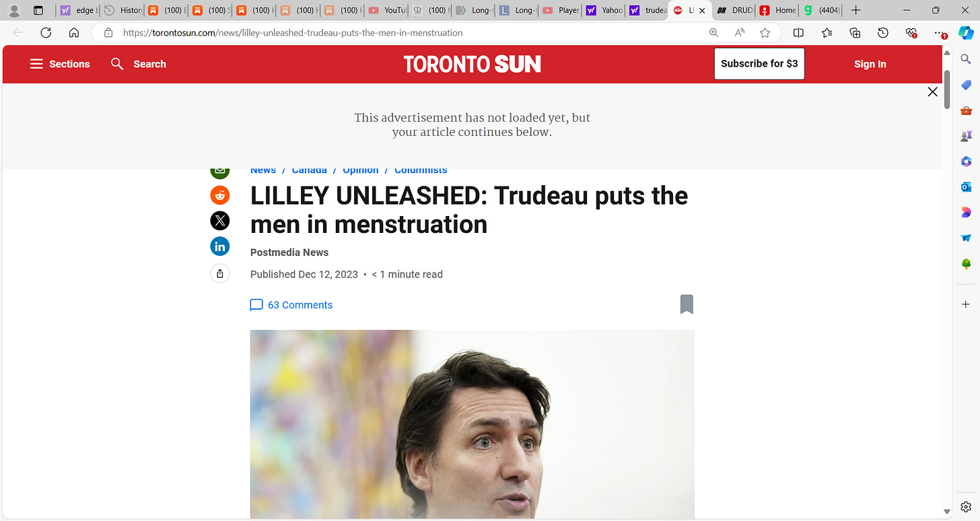Viewport: 980px width, 521px height.
Task: Switch to the YouTube browser tab
Action: click(388, 10)
